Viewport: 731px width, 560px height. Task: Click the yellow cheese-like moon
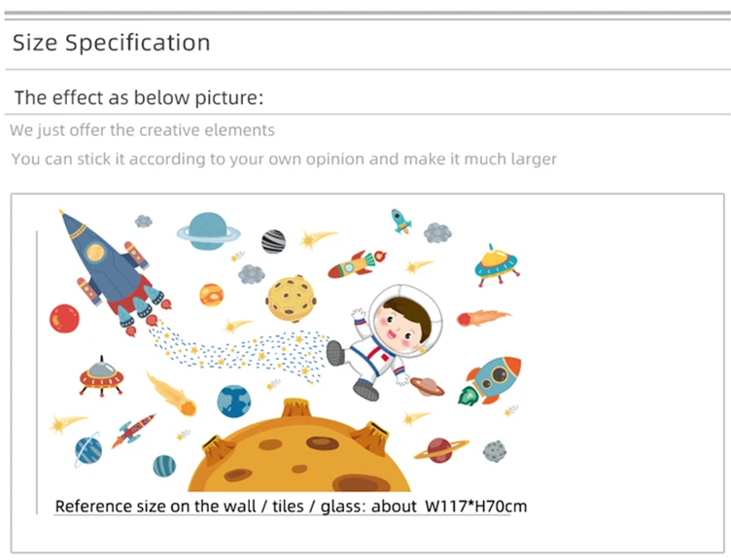292,298
